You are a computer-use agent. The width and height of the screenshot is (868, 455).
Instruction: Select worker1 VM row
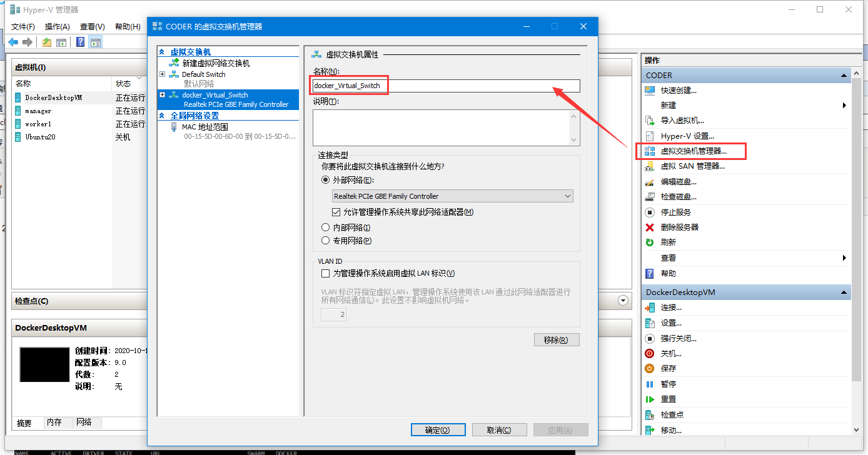79,124
